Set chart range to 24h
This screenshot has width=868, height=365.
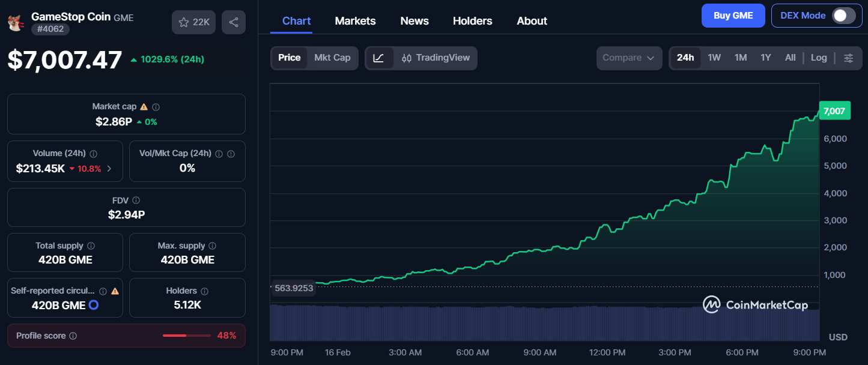[x=685, y=58]
